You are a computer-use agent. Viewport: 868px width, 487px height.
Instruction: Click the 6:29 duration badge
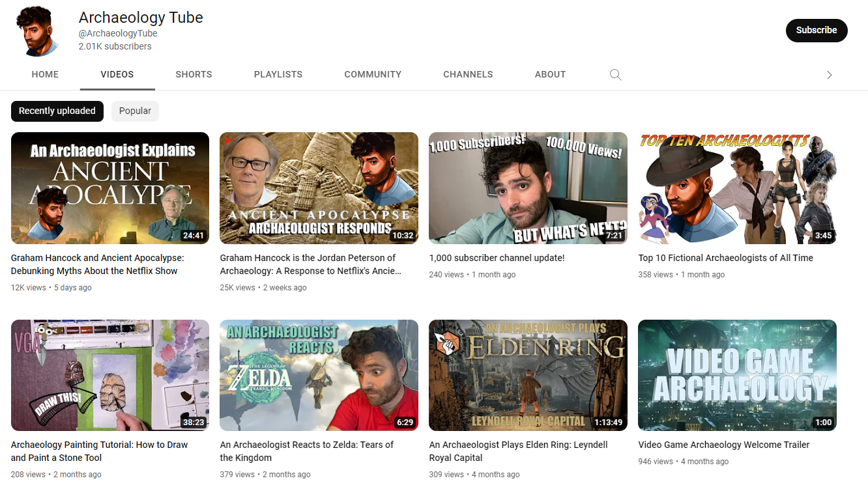coord(405,423)
